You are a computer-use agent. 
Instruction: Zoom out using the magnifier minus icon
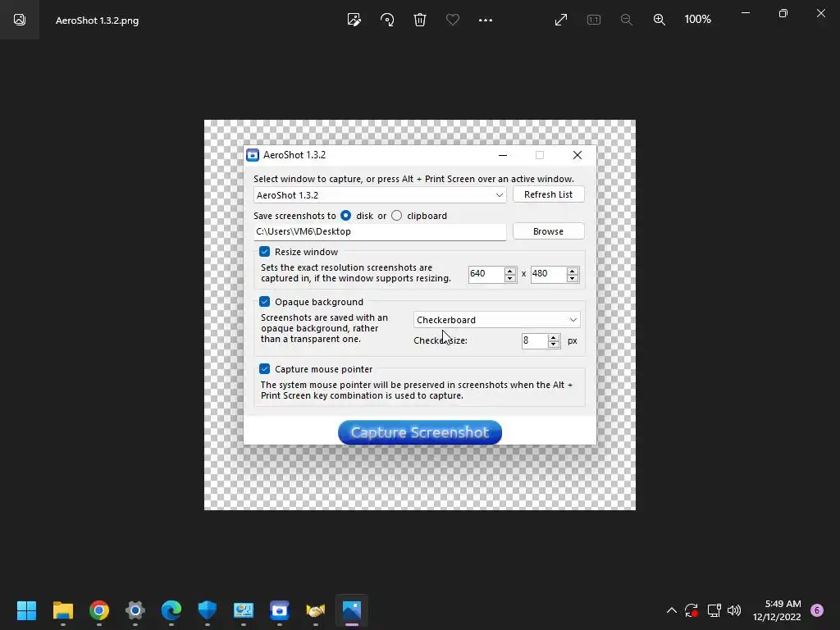tap(626, 20)
